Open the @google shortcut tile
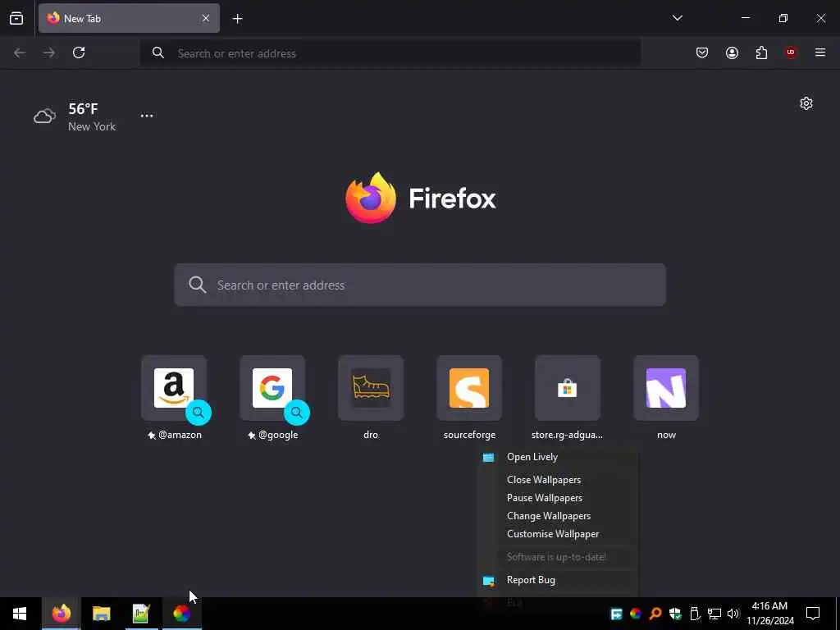This screenshot has width=840, height=630. [x=272, y=398]
